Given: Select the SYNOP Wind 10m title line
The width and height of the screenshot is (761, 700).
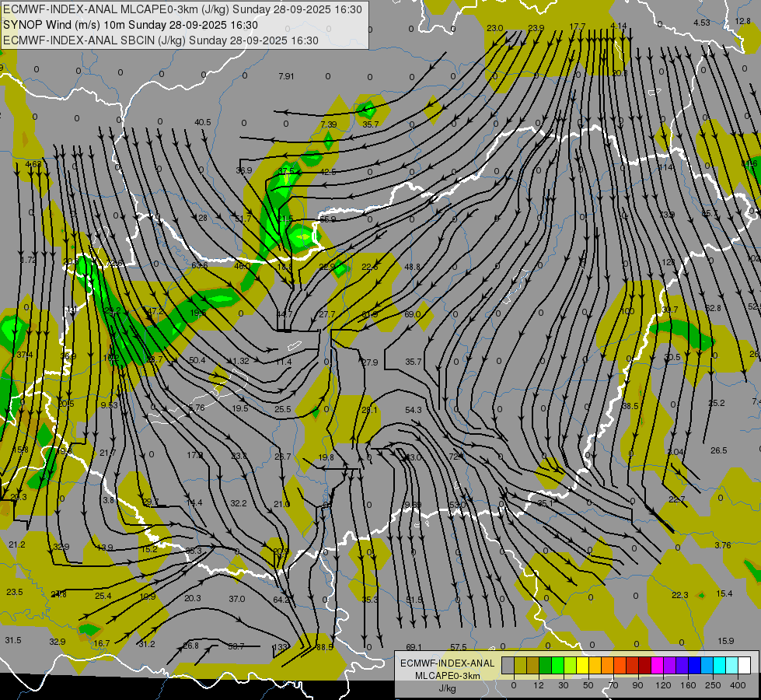Looking at the screenshot, I should (x=141, y=24).
